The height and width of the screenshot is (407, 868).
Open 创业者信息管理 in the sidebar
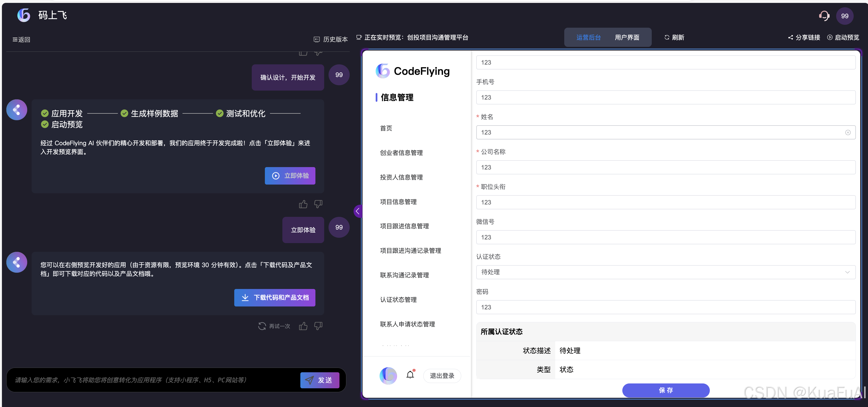coord(401,153)
